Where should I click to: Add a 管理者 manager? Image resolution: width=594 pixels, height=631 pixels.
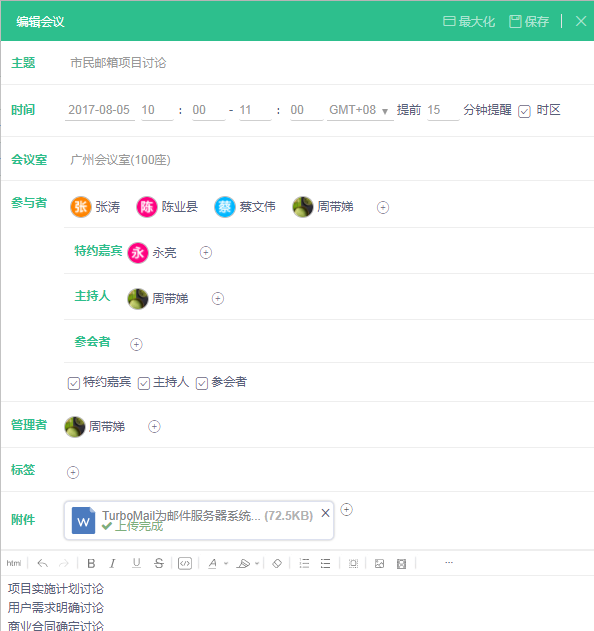tap(154, 426)
